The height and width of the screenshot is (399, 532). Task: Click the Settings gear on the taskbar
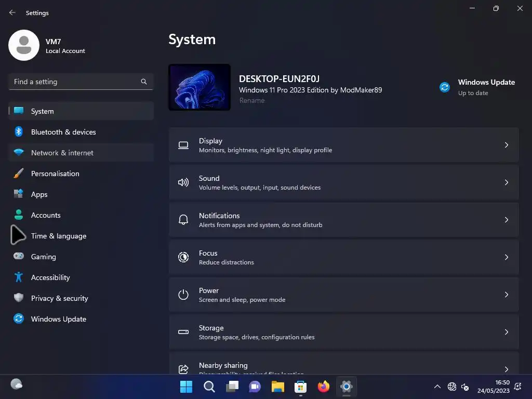(347, 387)
